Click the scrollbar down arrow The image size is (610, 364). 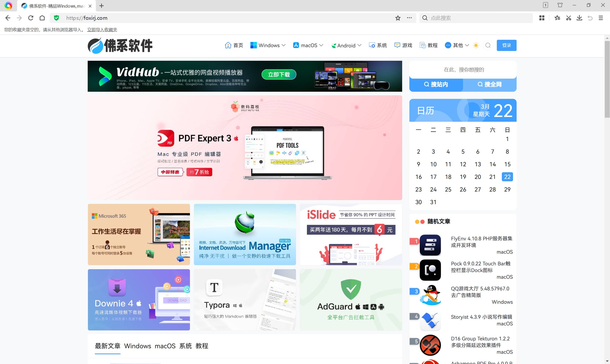coord(607,362)
